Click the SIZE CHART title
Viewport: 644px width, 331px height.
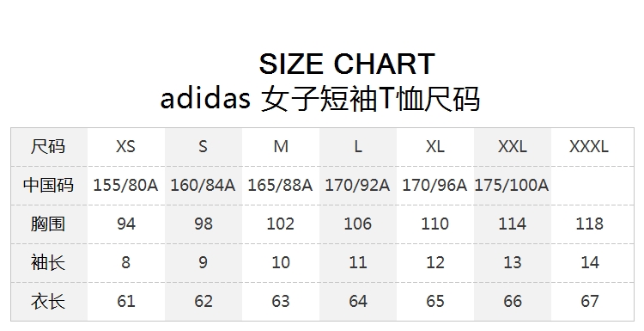[347, 64]
